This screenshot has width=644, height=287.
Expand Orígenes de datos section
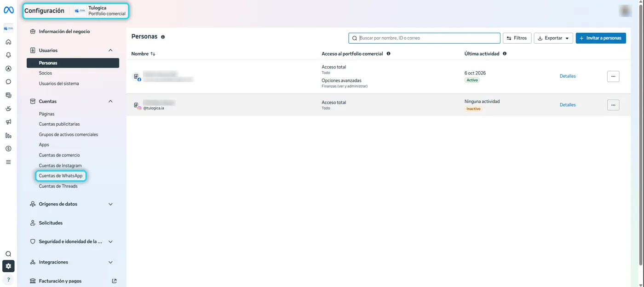[x=110, y=204]
